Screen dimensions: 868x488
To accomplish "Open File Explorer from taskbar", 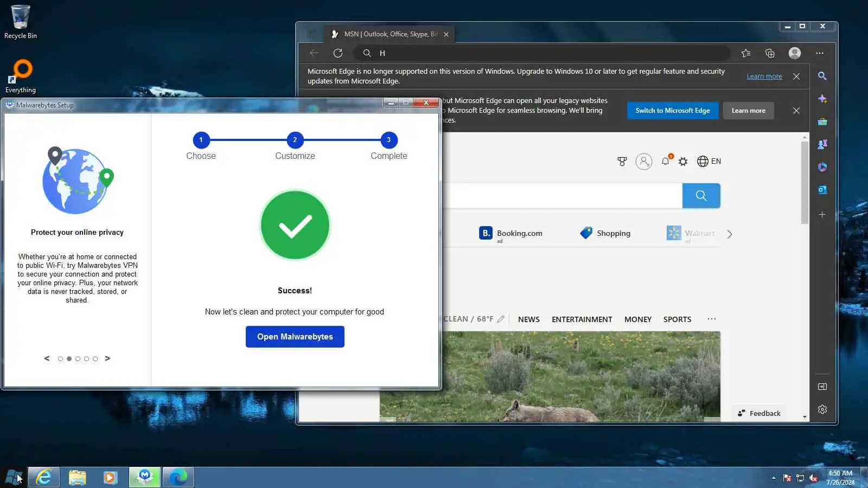I will pyautogui.click(x=78, y=477).
